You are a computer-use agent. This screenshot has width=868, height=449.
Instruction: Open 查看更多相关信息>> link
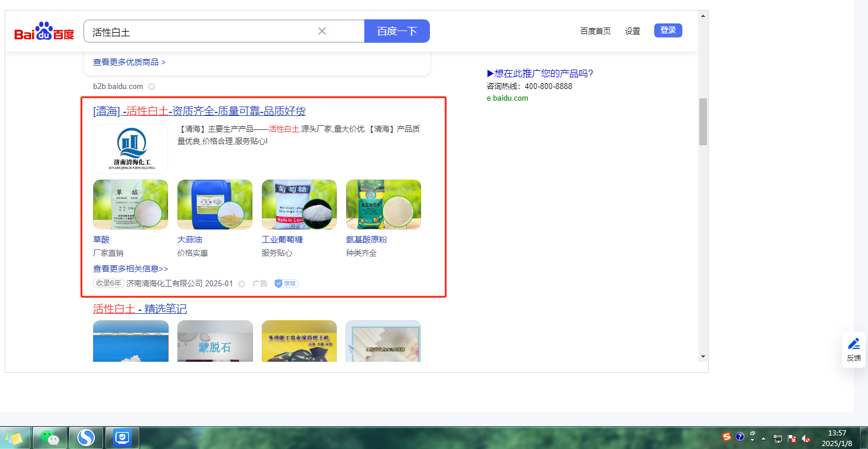click(x=131, y=269)
